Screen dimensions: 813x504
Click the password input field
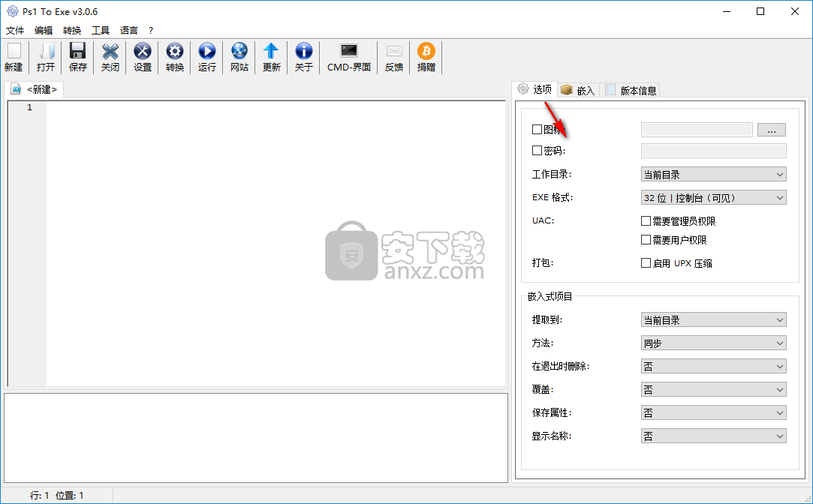tap(713, 151)
